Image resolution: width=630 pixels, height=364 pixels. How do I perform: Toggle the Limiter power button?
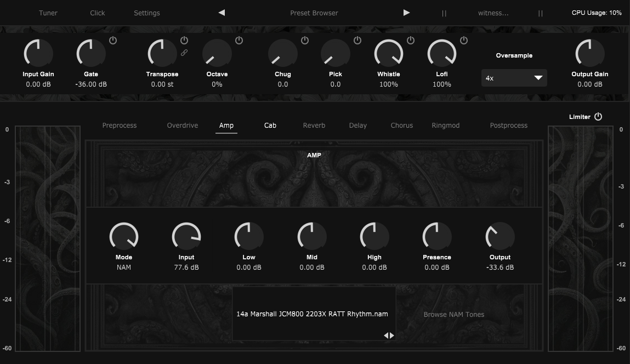tap(598, 117)
